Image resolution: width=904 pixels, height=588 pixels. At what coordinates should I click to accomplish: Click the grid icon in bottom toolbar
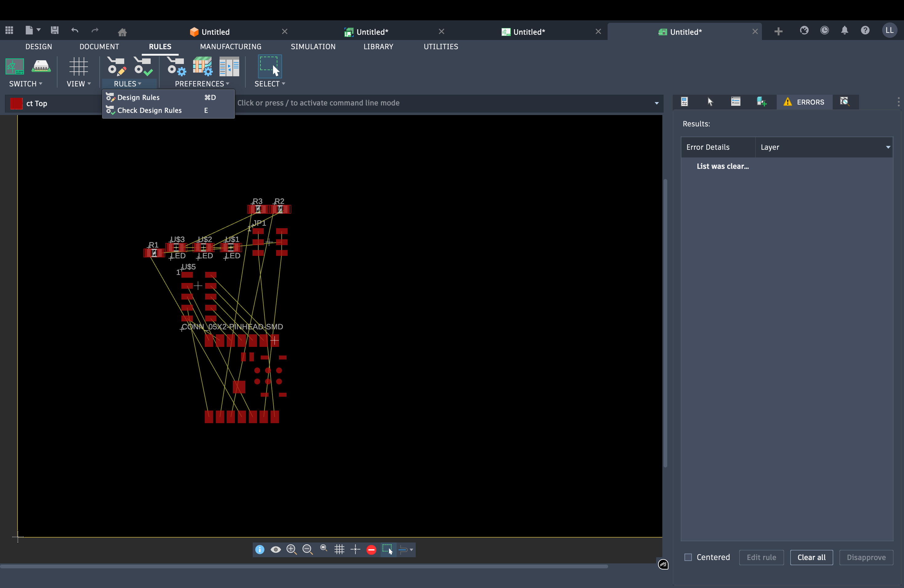pyautogui.click(x=339, y=549)
